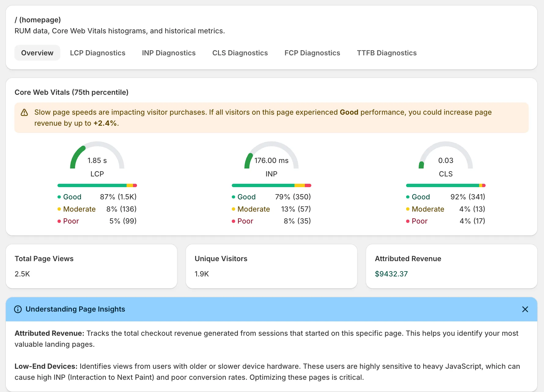Screen dimensions: 544x392
Task: Click the INP Good 79% (350) row
Action: pyautogui.click(x=272, y=197)
